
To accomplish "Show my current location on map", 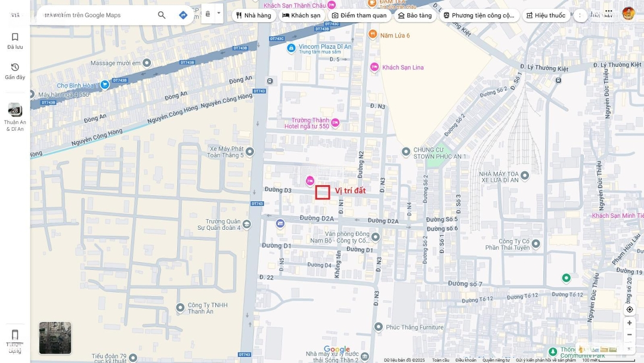I will coord(629,309).
